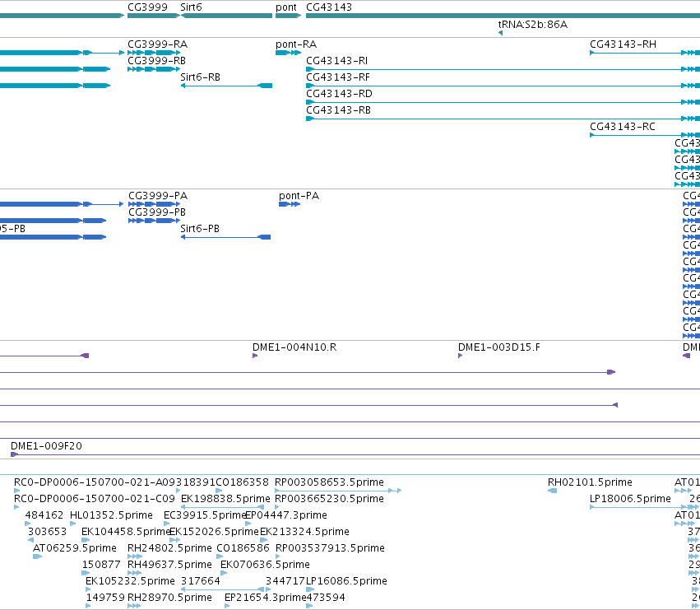This screenshot has height=610, width=700.
Task: Click the CG43143-RH transcript label
Action: coord(623,44)
